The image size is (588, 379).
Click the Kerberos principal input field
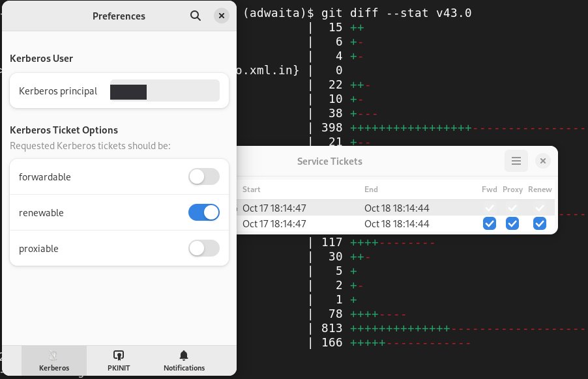click(x=164, y=91)
